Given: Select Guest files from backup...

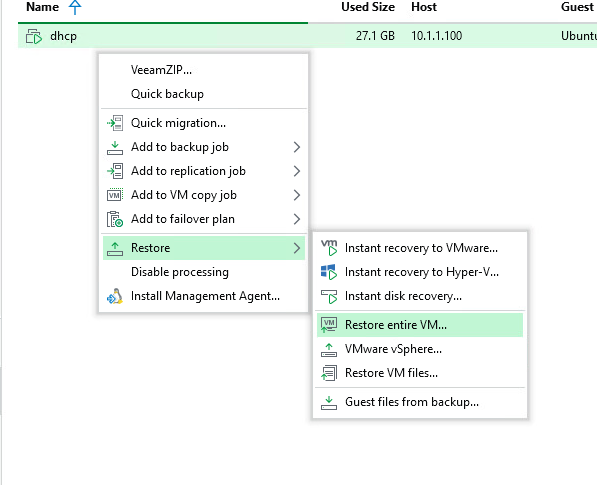Looking at the screenshot, I should pyautogui.click(x=420, y=402).
